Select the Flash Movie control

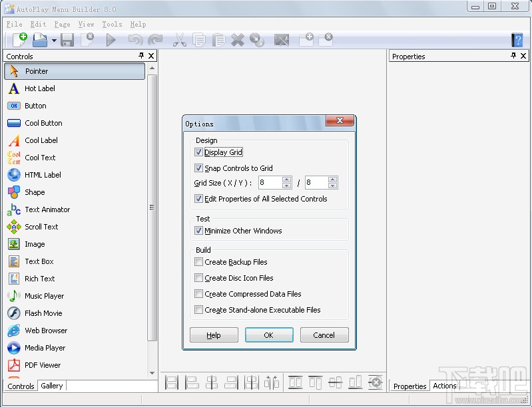point(75,313)
